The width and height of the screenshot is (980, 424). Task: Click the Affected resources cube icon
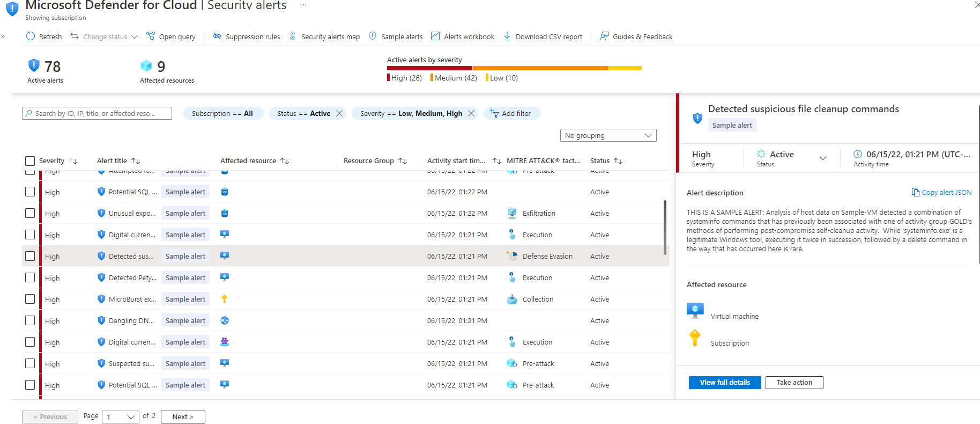coord(146,65)
